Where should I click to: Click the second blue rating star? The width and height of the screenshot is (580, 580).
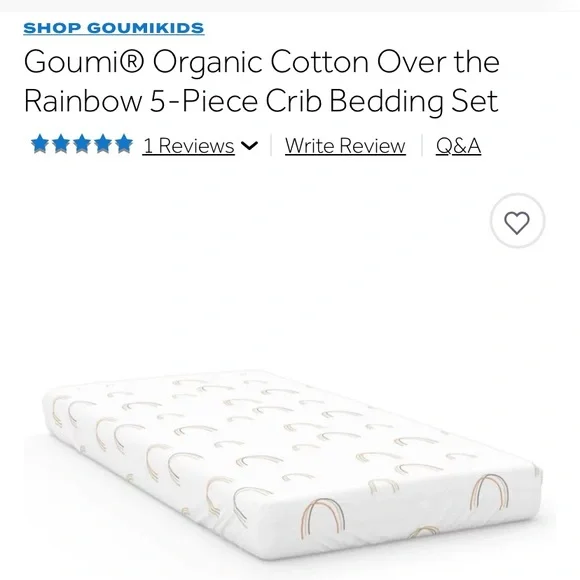coord(61,144)
